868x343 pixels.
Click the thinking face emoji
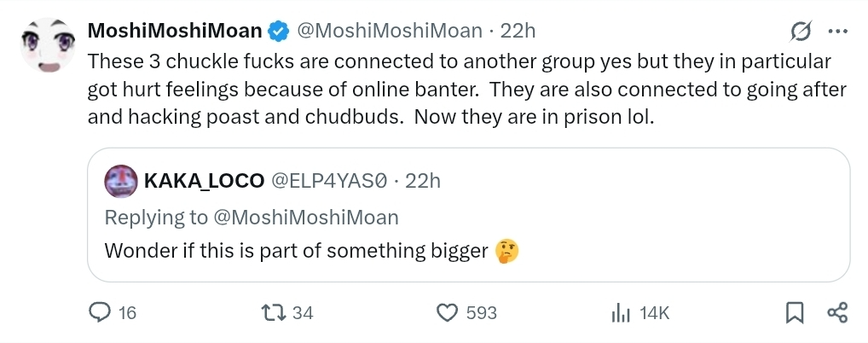click(x=507, y=251)
